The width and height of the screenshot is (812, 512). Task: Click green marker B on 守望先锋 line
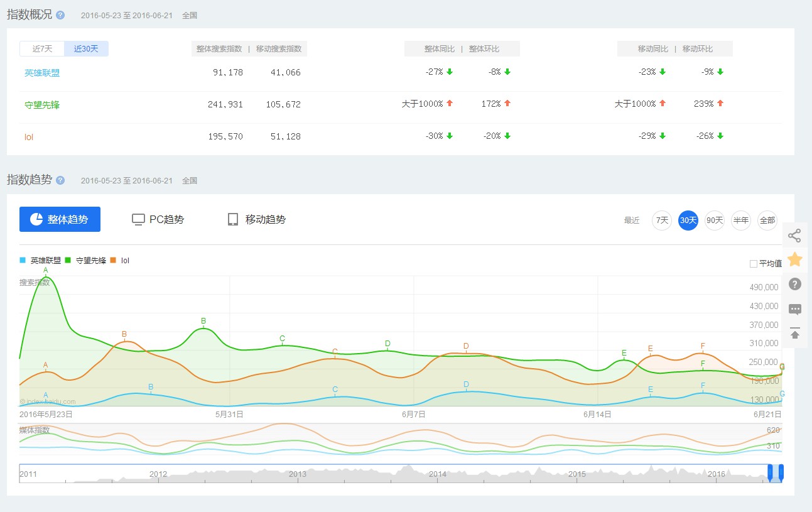coord(203,321)
